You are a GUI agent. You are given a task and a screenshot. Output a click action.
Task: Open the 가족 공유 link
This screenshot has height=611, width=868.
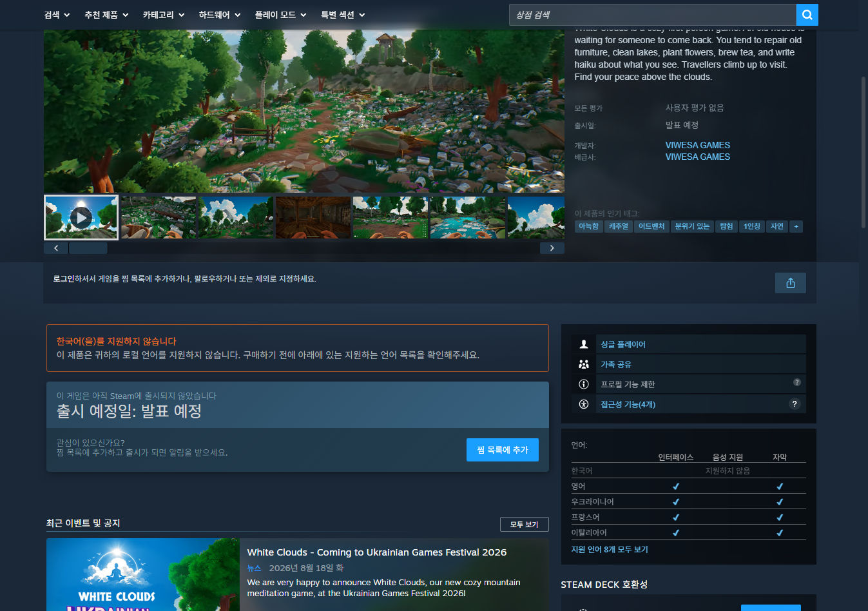(616, 365)
